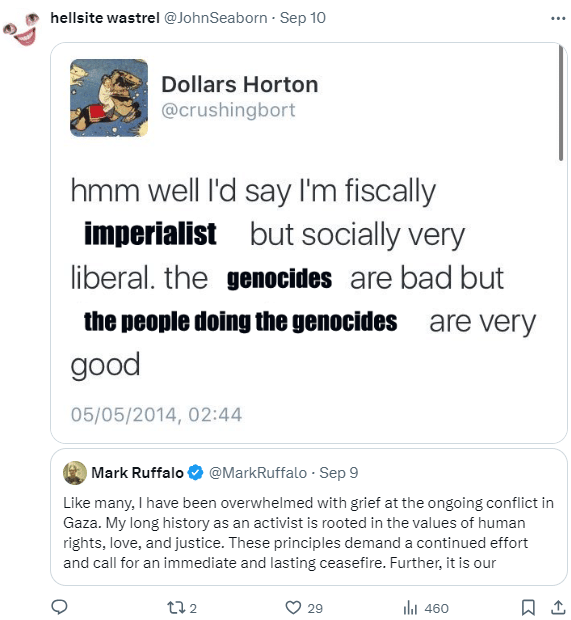Click Mark Ruffalo's verified blue badge
The height and width of the screenshot is (620, 571).
coord(195,473)
